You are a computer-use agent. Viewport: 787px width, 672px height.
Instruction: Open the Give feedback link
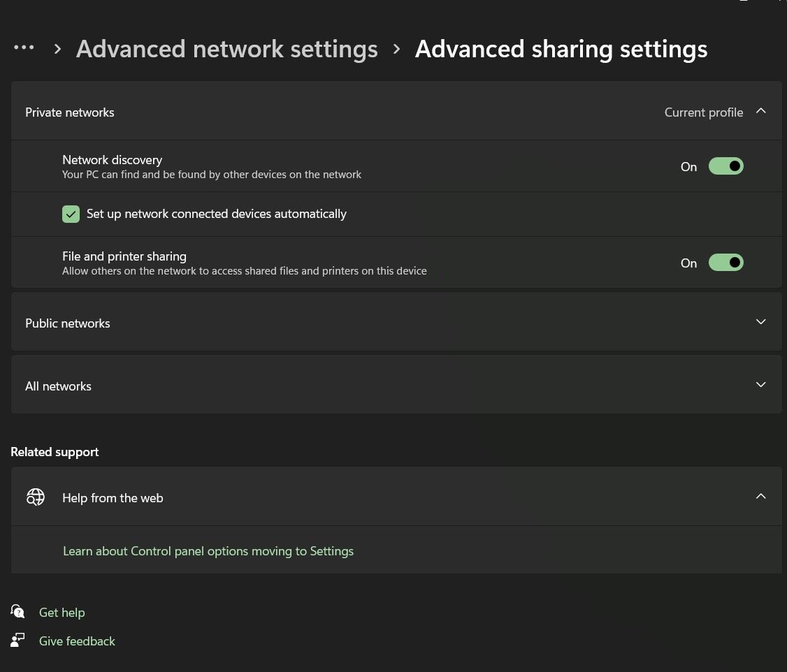(77, 641)
